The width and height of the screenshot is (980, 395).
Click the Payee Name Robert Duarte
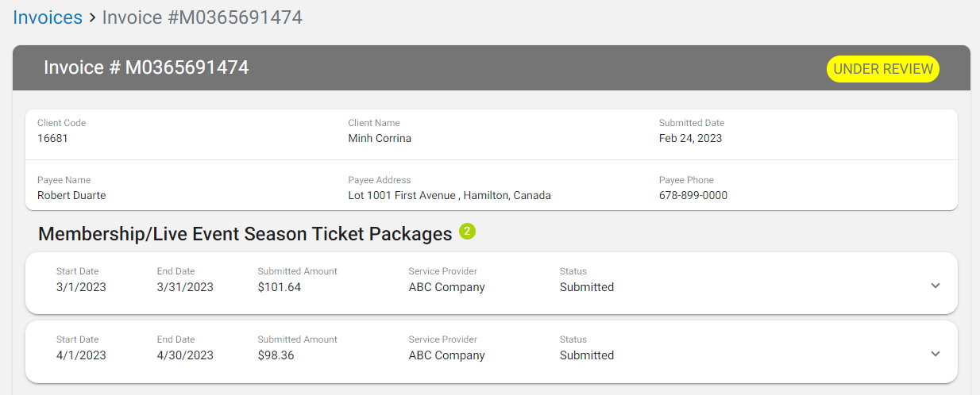point(71,195)
